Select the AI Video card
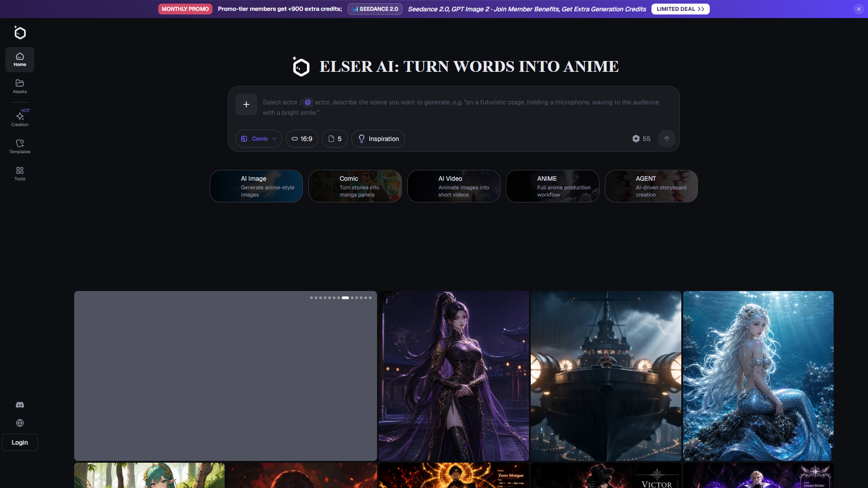This screenshot has width=868, height=488. pos(454,186)
